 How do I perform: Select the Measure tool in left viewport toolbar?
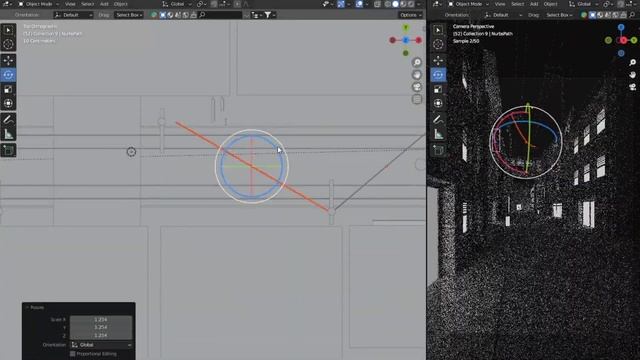(8, 134)
